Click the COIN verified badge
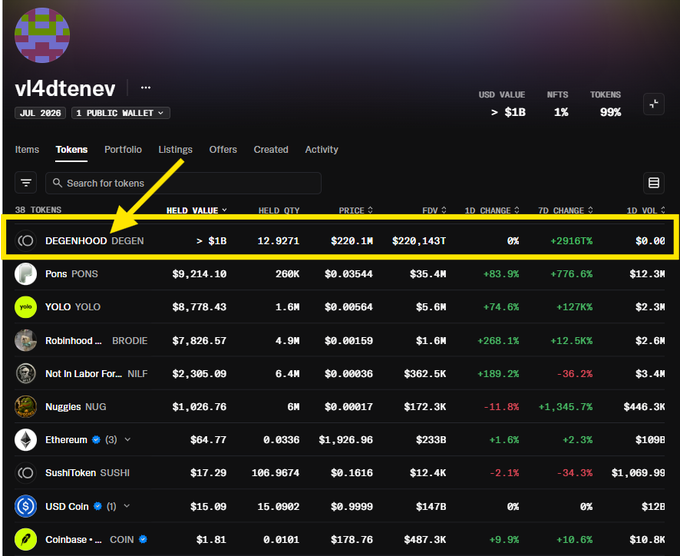Image resolution: width=680 pixels, height=556 pixels. 143,539
